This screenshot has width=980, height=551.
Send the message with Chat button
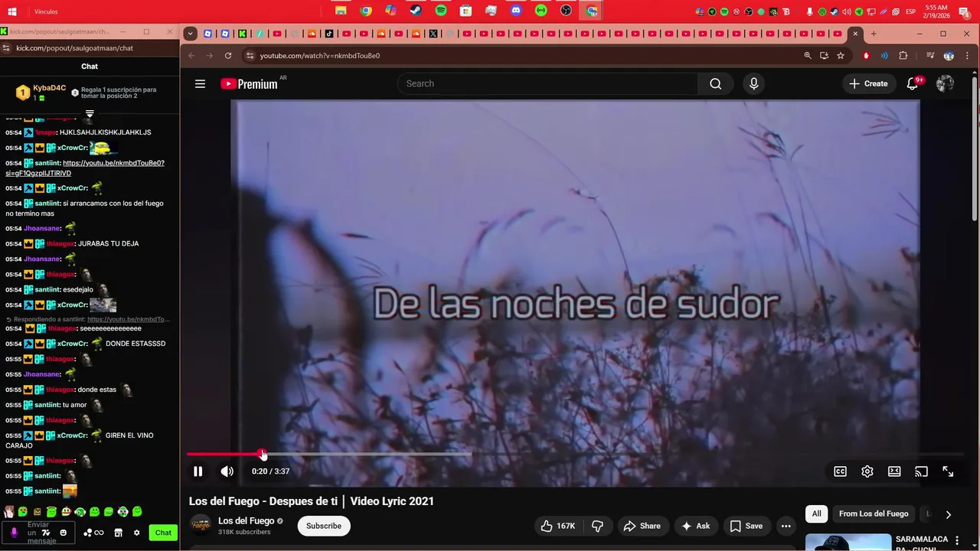click(x=163, y=533)
